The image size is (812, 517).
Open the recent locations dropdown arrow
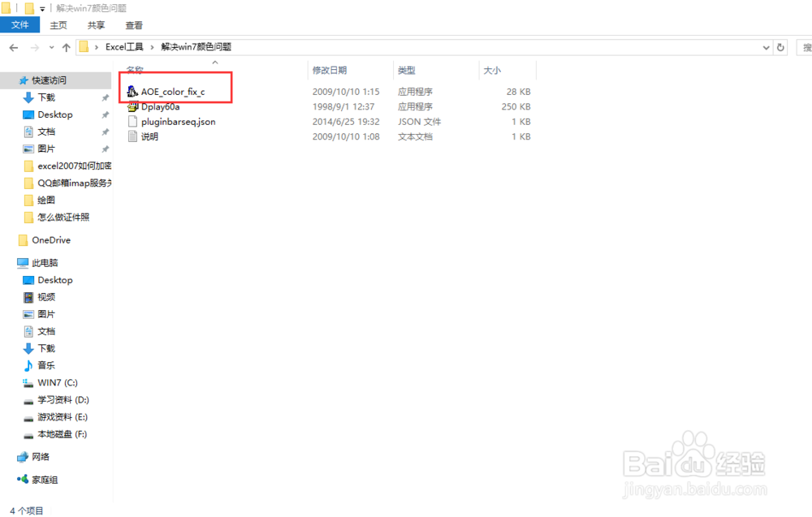(51, 48)
